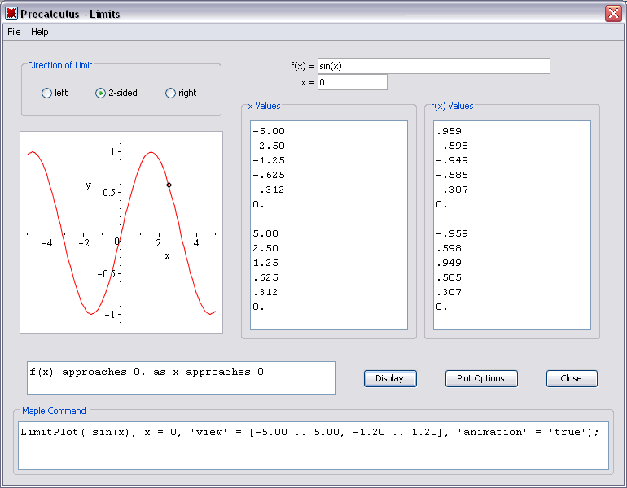Close the window with the red X button
Image resolution: width=627 pixels, height=488 pixels.
[x=612, y=12]
